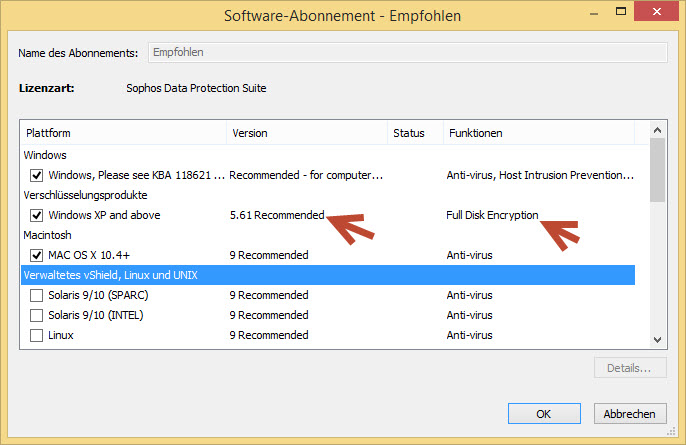The height and width of the screenshot is (445, 686).
Task: Uncheck the MAC OS X 10.4+ checkbox
Action: click(36, 255)
